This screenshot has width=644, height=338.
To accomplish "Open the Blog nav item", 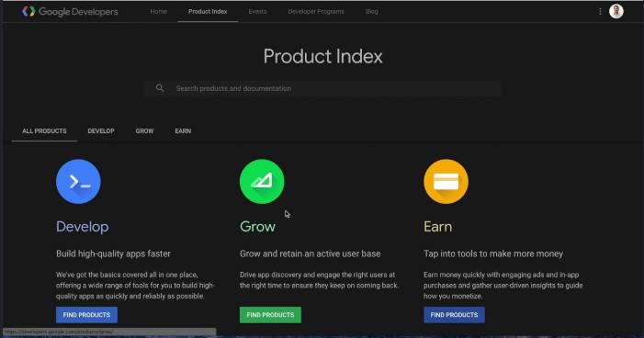I will click(x=372, y=12).
